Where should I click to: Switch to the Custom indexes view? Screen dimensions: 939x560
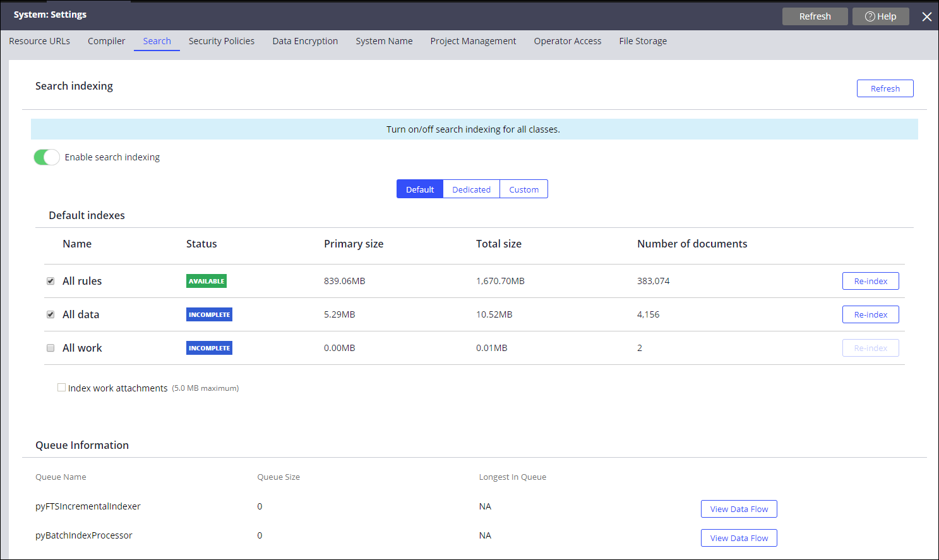[x=523, y=189]
